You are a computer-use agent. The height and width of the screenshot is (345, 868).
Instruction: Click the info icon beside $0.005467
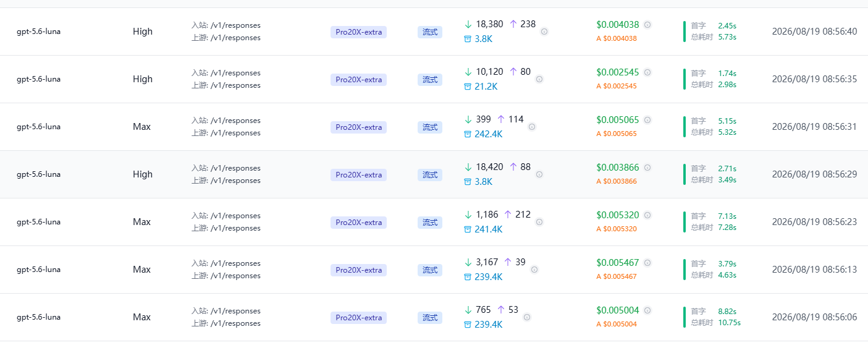click(647, 263)
